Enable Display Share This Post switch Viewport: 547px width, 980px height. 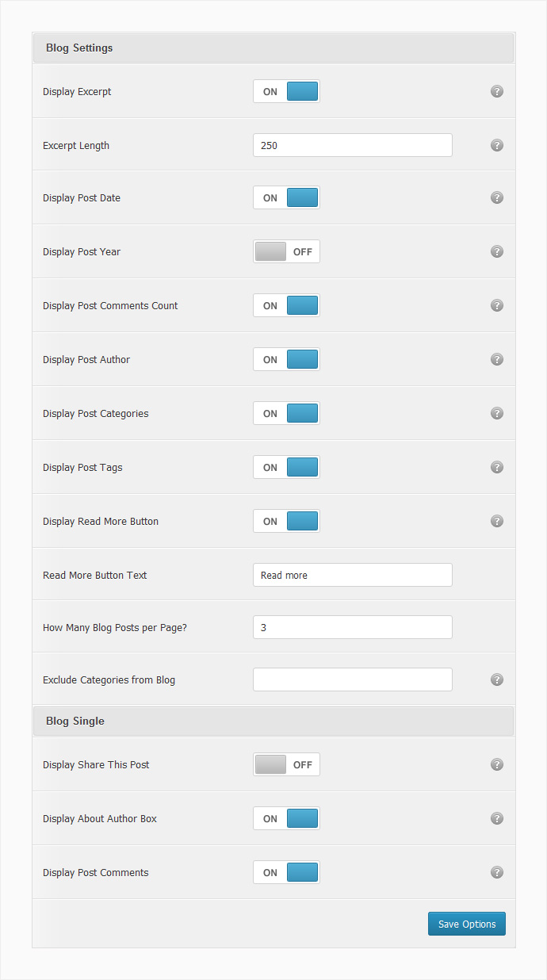click(286, 764)
